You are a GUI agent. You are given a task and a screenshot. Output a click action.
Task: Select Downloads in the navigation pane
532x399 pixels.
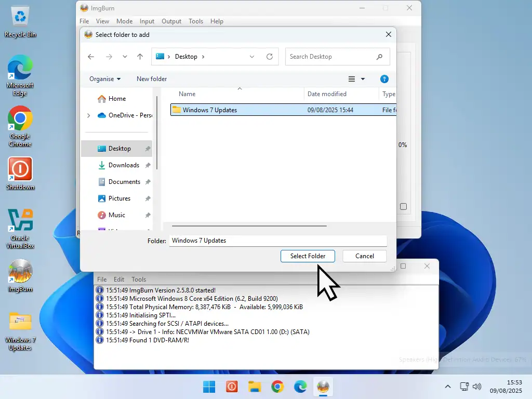point(124,165)
